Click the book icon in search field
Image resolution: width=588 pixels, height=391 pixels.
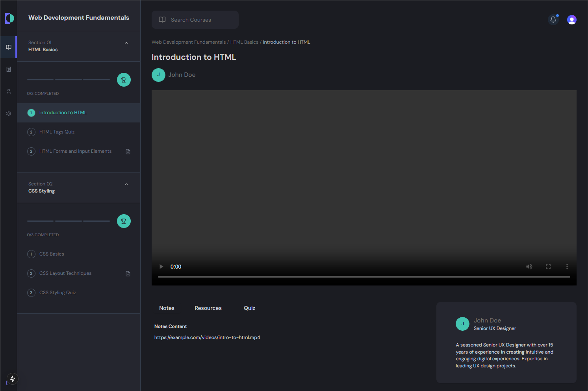(162, 20)
